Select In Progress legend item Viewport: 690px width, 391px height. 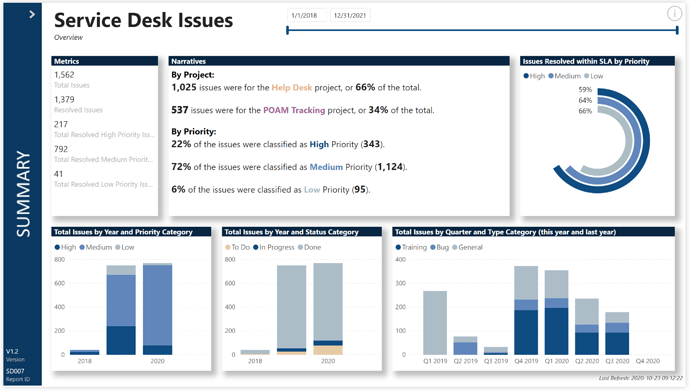[x=274, y=247]
